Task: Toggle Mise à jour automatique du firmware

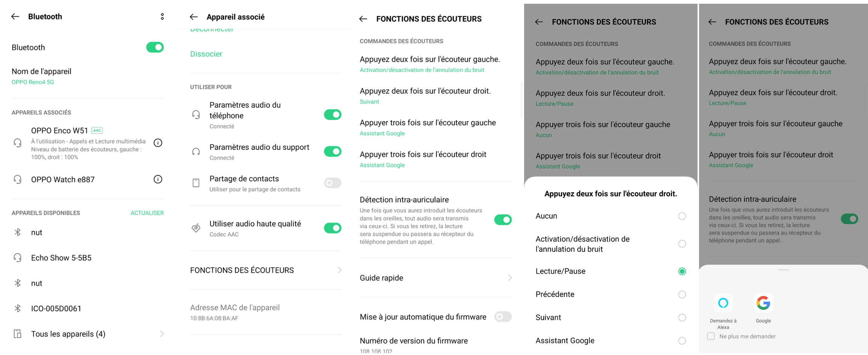Action: tap(503, 317)
